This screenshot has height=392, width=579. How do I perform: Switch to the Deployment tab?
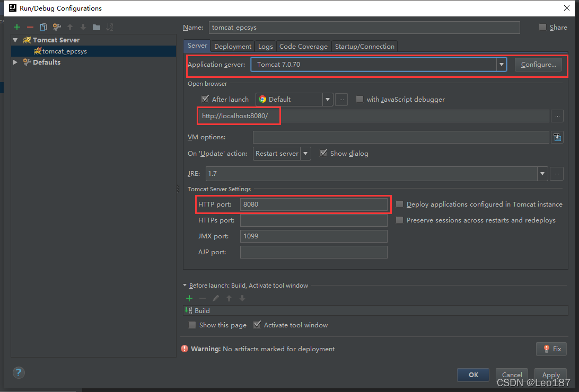tap(233, 47)
